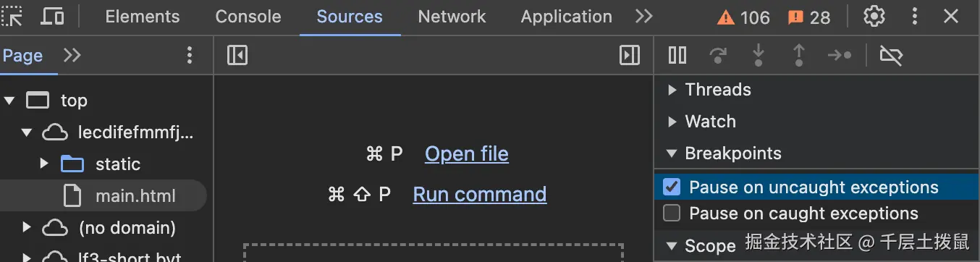Hide the navigator sidebar

237,55
